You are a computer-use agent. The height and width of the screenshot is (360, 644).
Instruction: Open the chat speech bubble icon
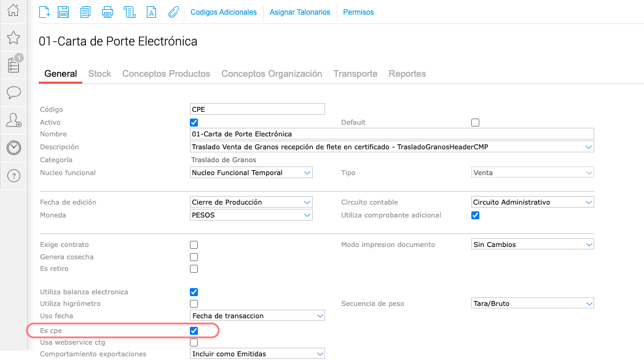[x=13, y=93]
